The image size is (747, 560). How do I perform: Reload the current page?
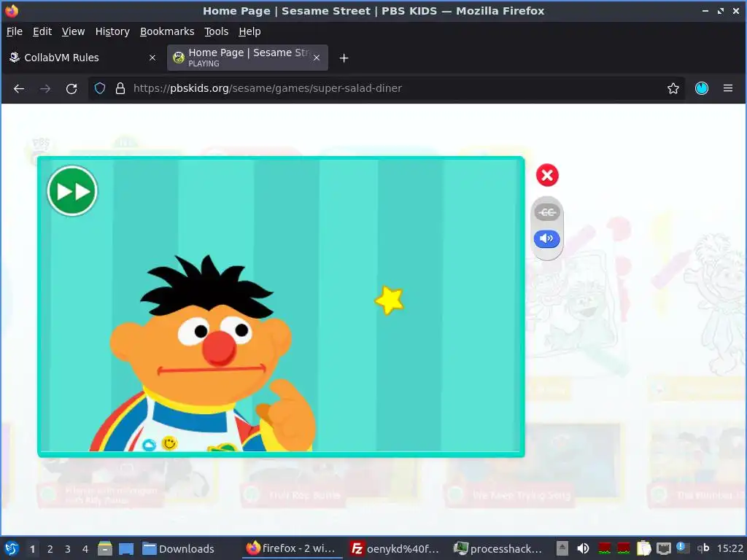tap(71, 88)
